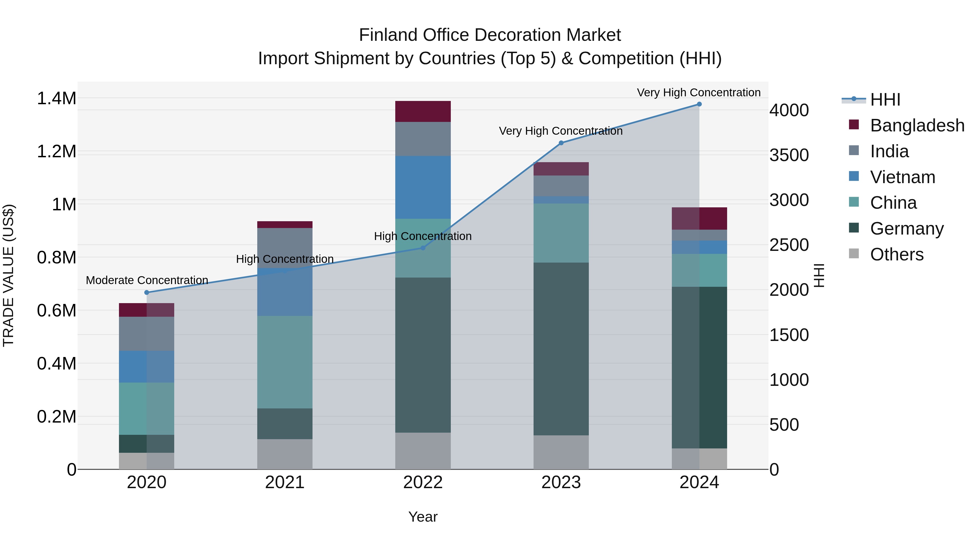Image resolution: width=980 pixels, height=551 pixels.
Task: Click the 'TRADE VALUE (US$)' axis title
Action: 8,275
